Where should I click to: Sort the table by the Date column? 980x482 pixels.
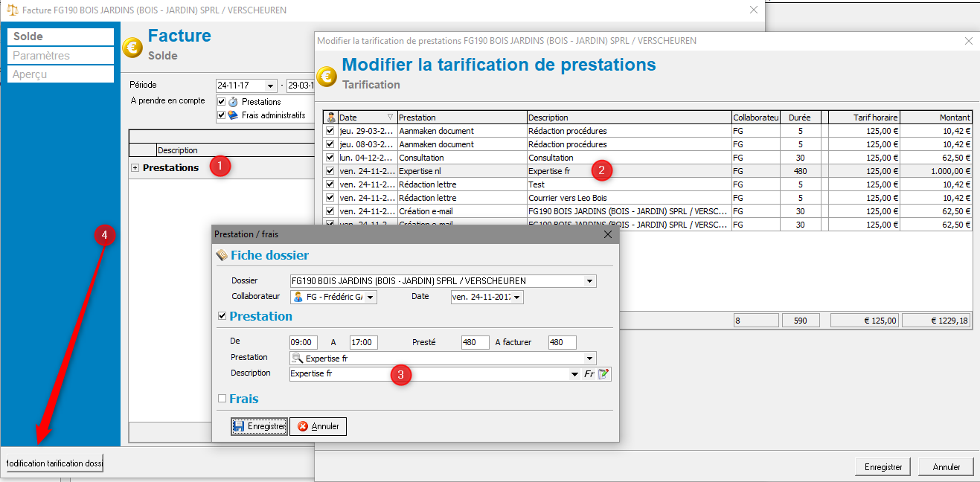pyautogui.click(x=368, y=118)
